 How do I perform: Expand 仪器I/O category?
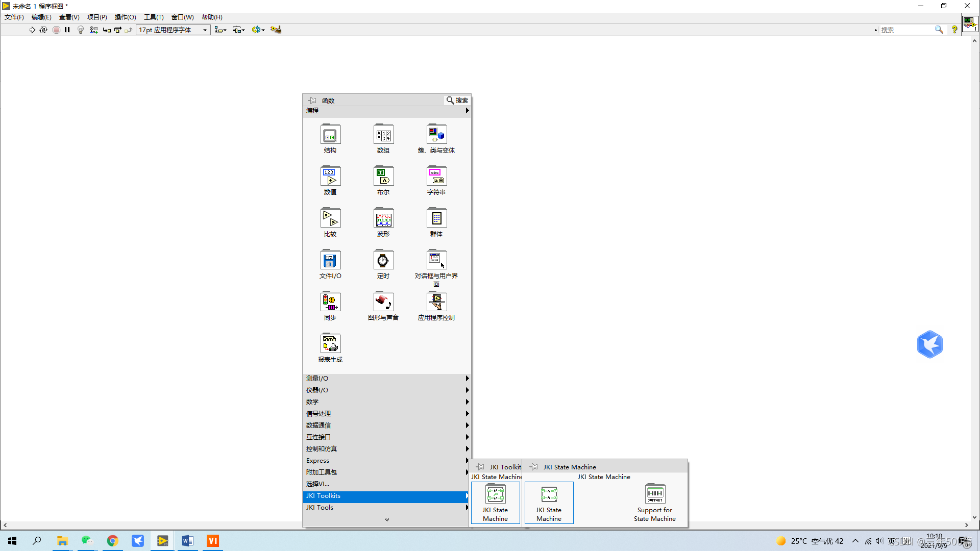387,390
